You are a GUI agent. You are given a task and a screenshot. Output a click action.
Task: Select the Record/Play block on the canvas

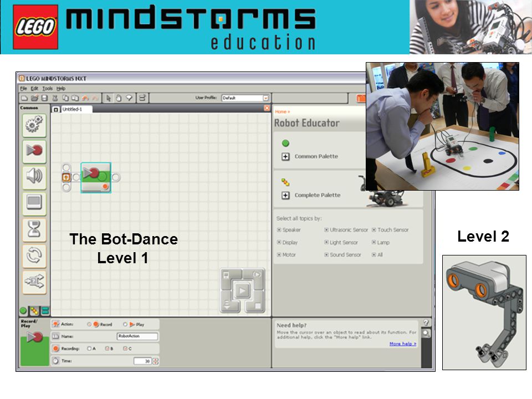coord(96,178)
